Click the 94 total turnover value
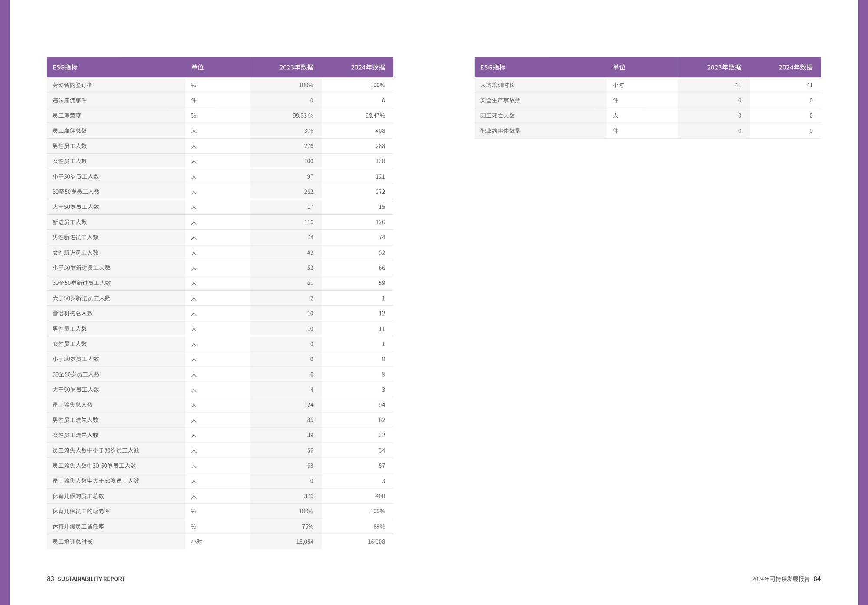The width and height of the screenshot is (868, 605). [382, 405]
